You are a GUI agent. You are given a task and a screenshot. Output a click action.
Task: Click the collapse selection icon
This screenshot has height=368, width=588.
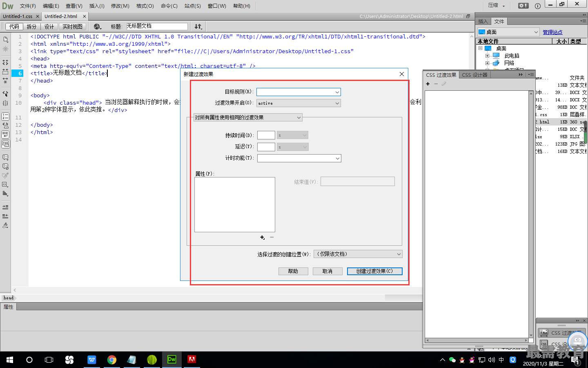click(6, 72)
